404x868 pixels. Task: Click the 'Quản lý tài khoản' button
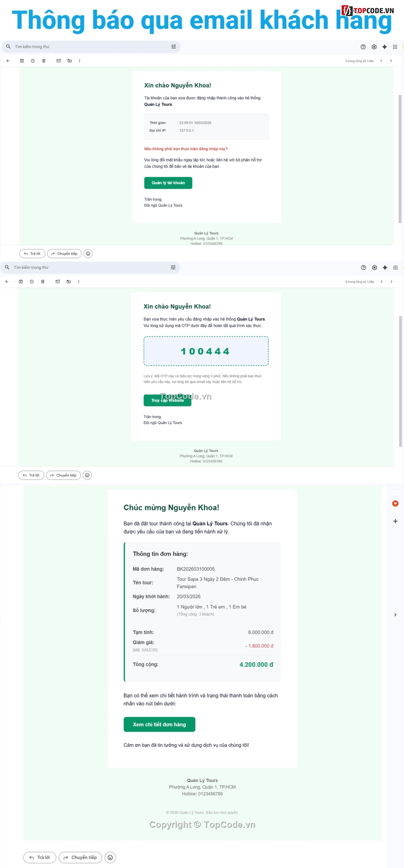click(168, 183)
